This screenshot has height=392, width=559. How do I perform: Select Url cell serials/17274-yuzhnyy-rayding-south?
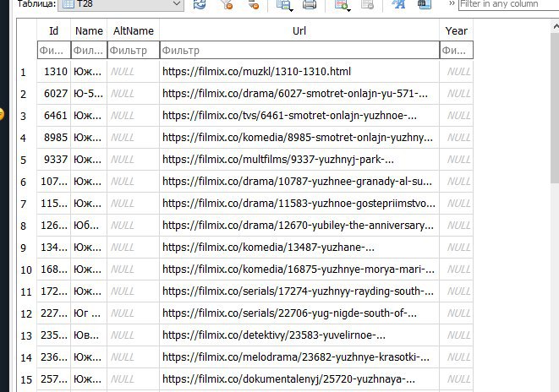point(299,291)
